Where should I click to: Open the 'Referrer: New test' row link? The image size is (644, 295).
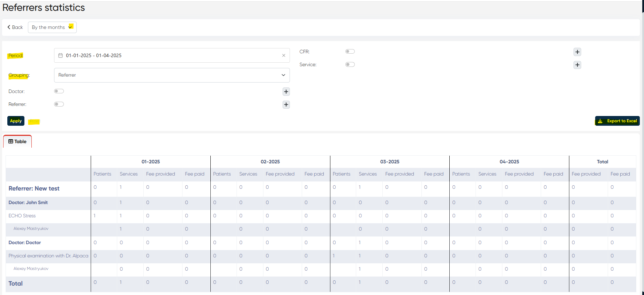[x=34, y=188]
